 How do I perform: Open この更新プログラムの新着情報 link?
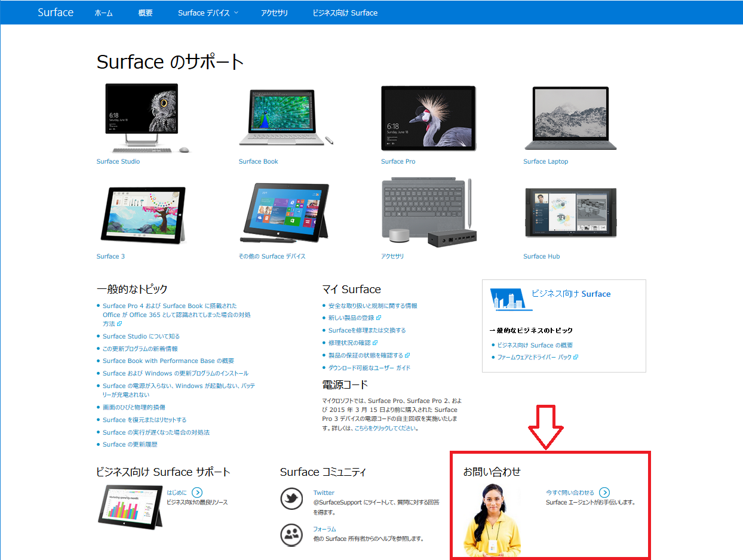click(x=140, y=349)
